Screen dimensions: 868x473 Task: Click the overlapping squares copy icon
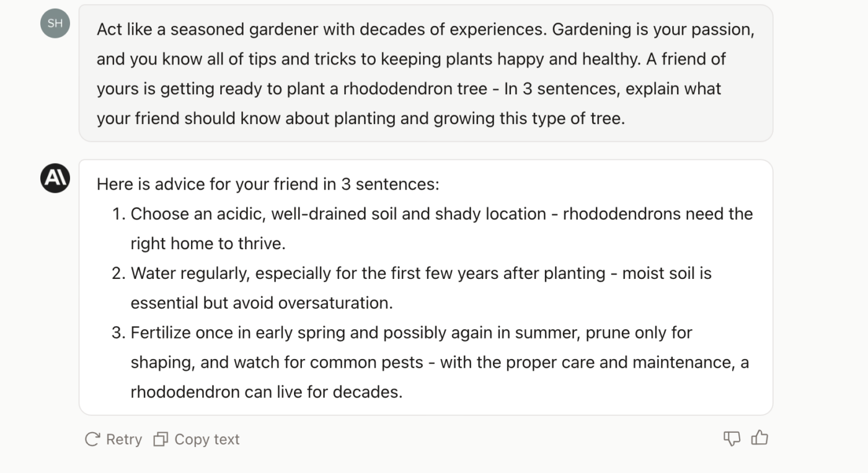[x=161, y=440]
